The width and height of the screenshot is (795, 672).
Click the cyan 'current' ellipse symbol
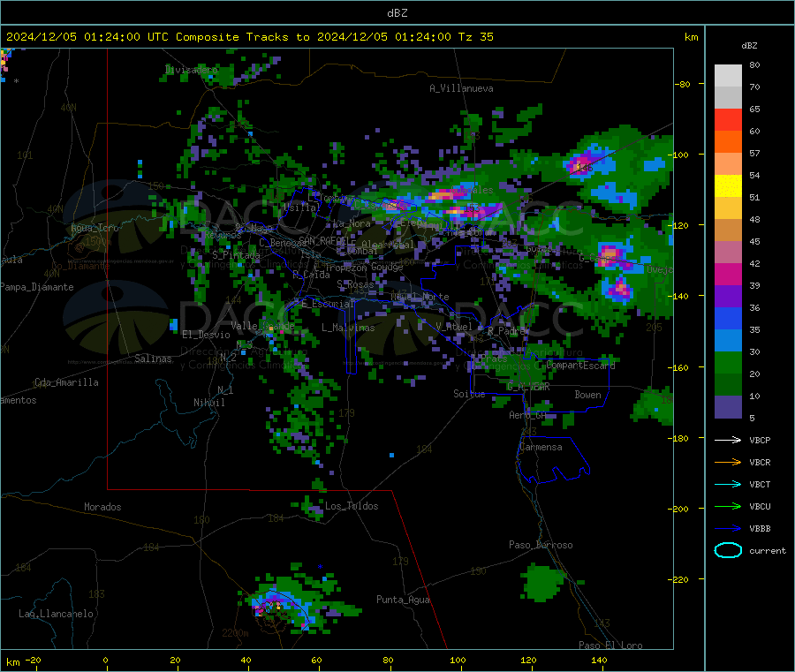coord(728,550)
